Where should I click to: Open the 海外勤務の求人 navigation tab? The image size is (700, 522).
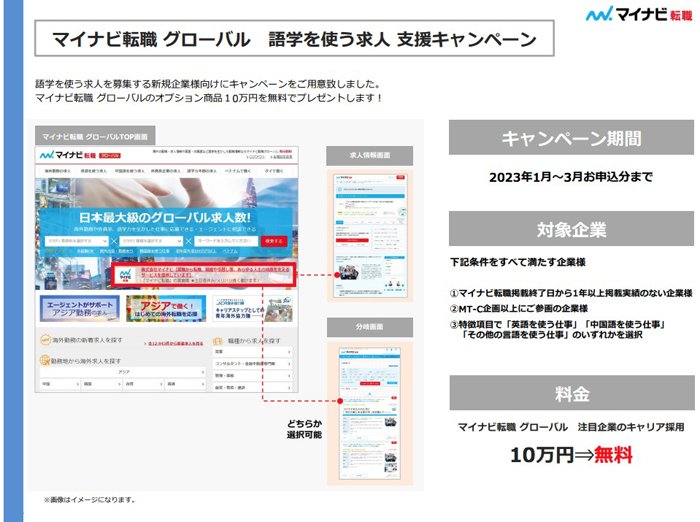pyautogui.click(x=57, y=171)
